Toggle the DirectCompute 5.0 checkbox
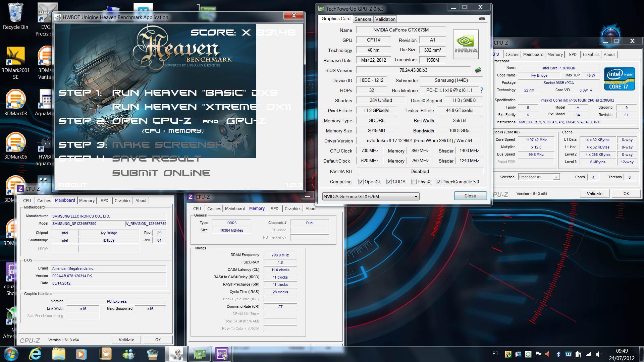The height and width of the screenshot is (362, 644). 438,182
